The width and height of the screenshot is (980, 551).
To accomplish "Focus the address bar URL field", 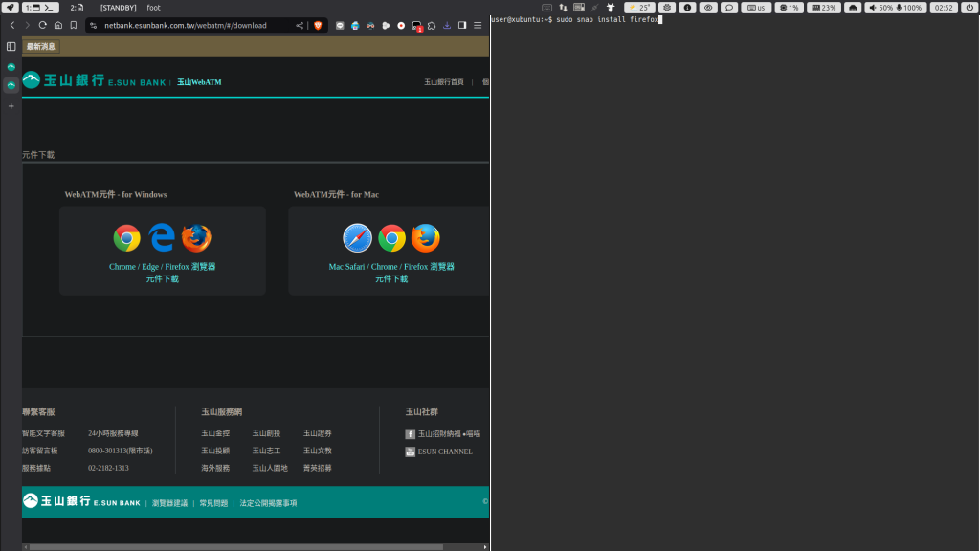I will (x=186, y=26).
